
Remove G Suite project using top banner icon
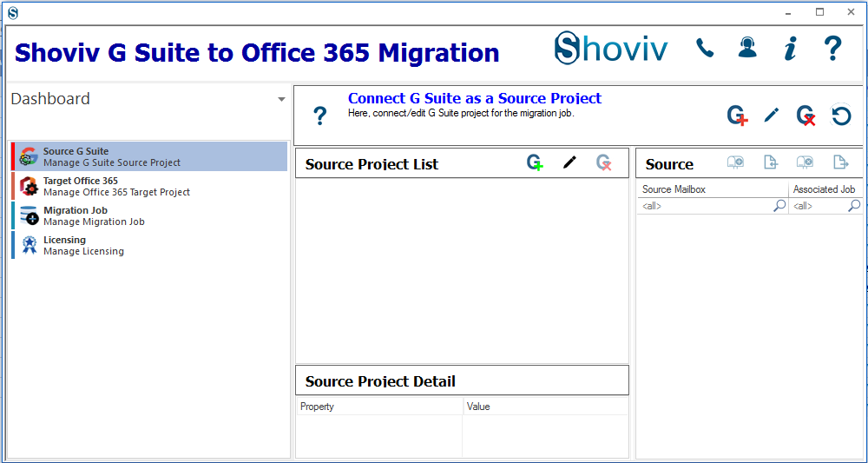coord(806,116)
